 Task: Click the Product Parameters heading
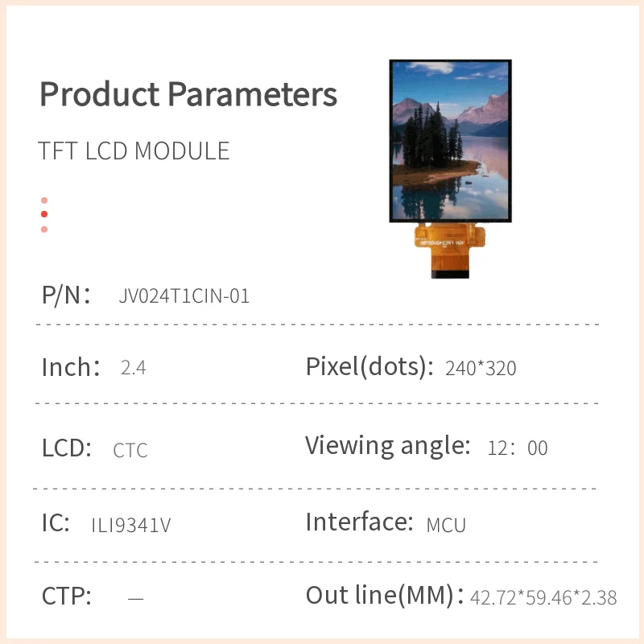coord(188,94)
